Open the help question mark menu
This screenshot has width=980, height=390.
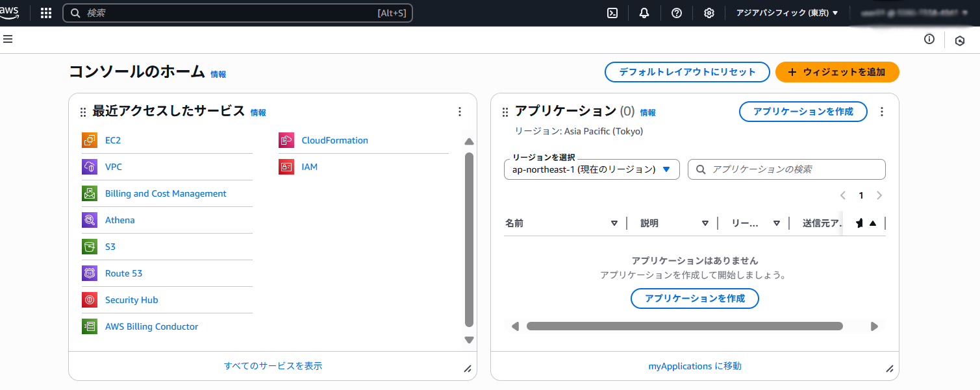click(x=677, y=13)
